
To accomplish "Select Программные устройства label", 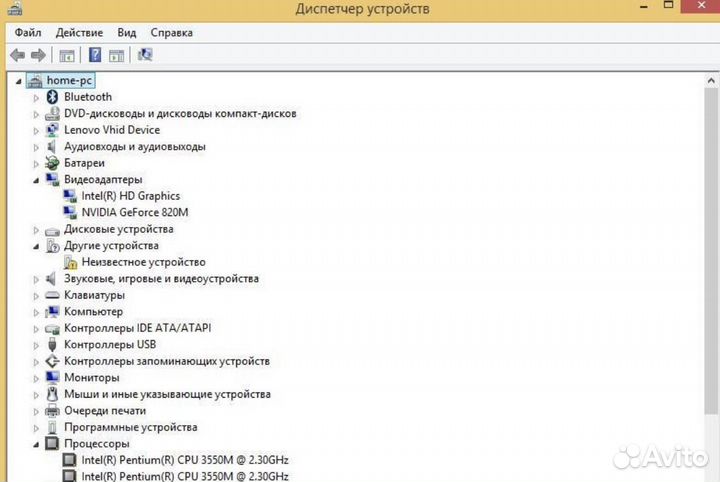I will click(x=131, y=427).
